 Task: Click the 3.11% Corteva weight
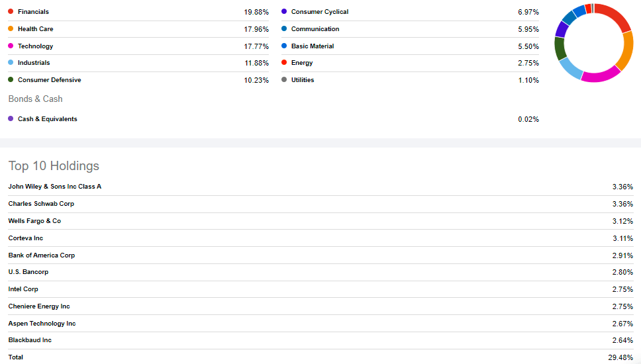pos(622,238)
